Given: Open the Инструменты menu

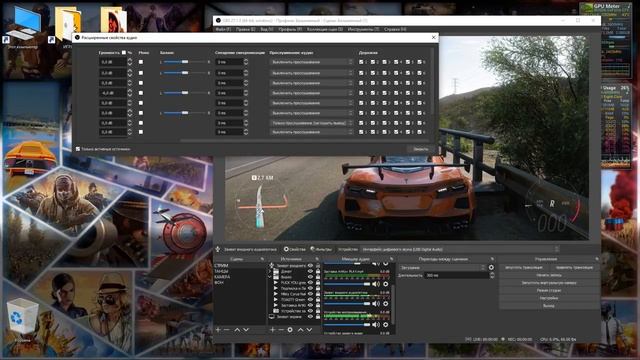Looking at the screenshot, I should tap(363, 29).
